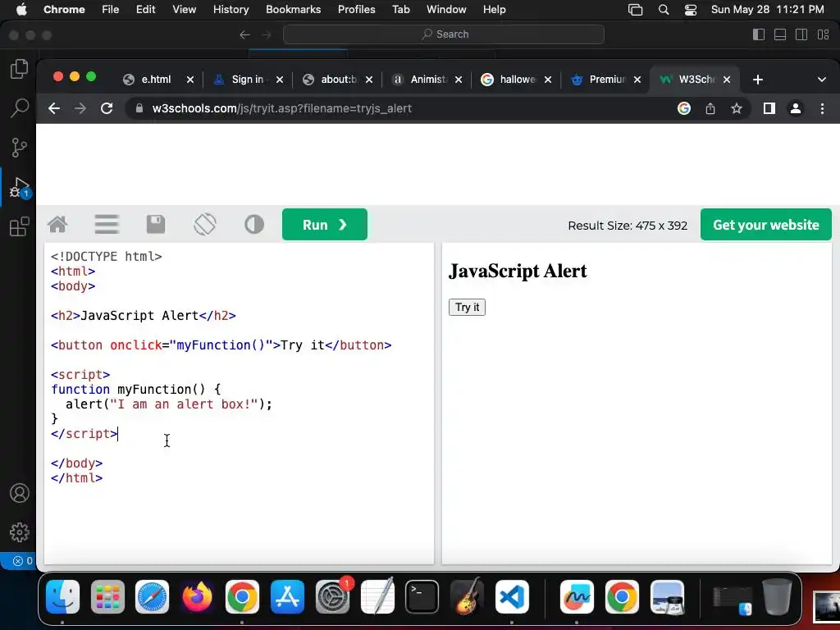Click the save code floppy icon
840x630 pixels.
pos(156,225)
